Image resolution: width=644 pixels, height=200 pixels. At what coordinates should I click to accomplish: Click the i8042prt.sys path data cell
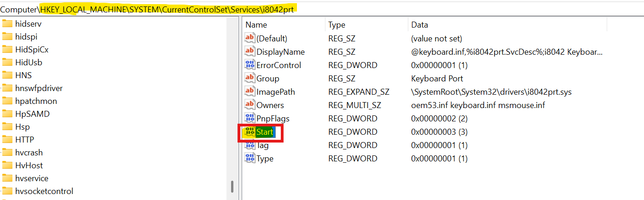[491, 91]
